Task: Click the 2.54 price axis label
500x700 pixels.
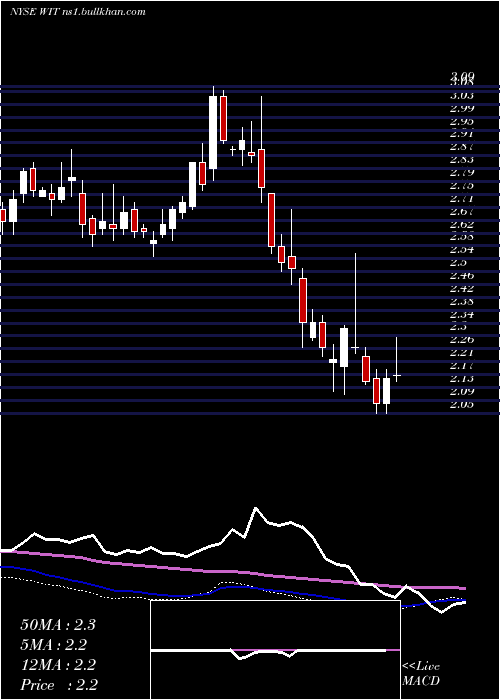Action: click(x=462, y=250)
